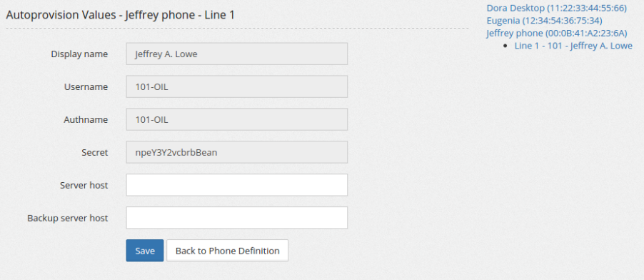The height and width of the screenshot is (280, 644).
Task: Click the Authname field showing 101-OIL
Action: click(236, 120)
